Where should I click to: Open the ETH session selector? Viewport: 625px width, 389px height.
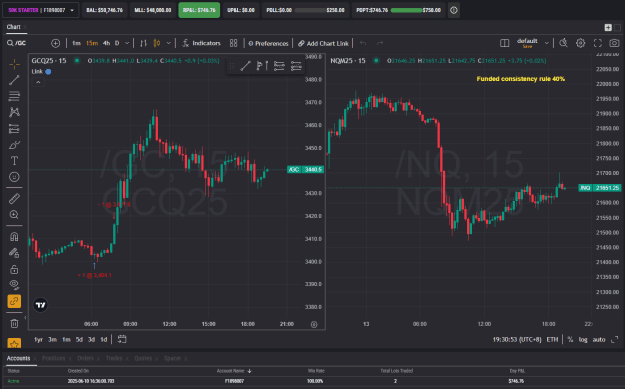[x=552, y=340]
